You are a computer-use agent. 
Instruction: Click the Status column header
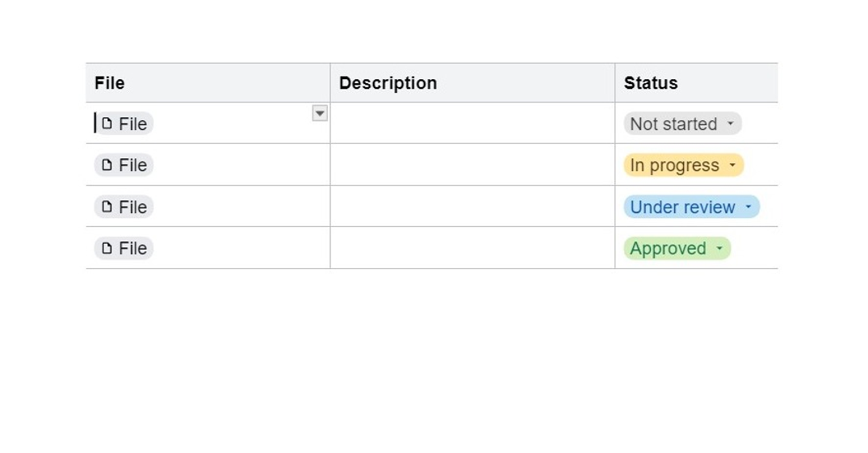coord(651,83)
